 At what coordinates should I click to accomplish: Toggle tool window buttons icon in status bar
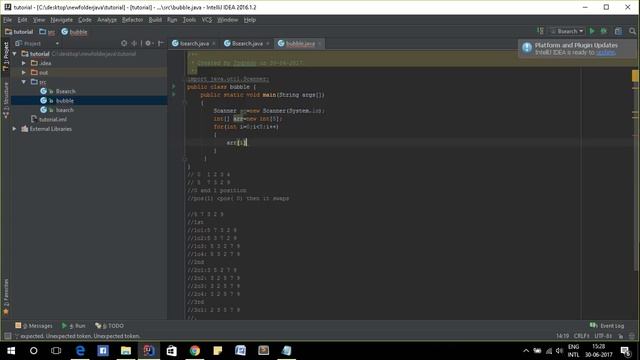(7, 336)
